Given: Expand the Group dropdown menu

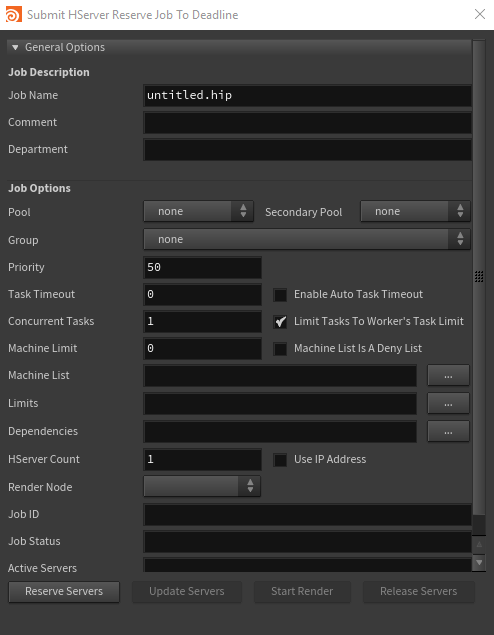Looking at the screenshot, I should click(x=307, y=239).
